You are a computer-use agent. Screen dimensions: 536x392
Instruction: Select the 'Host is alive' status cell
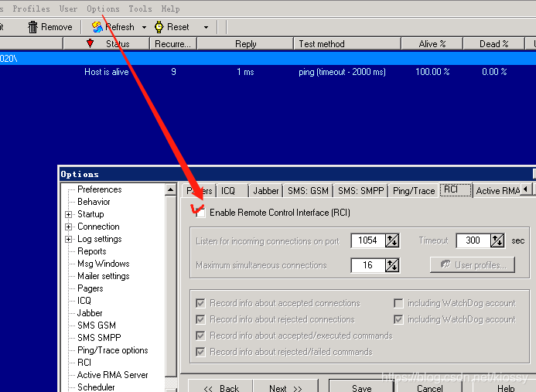106,72
